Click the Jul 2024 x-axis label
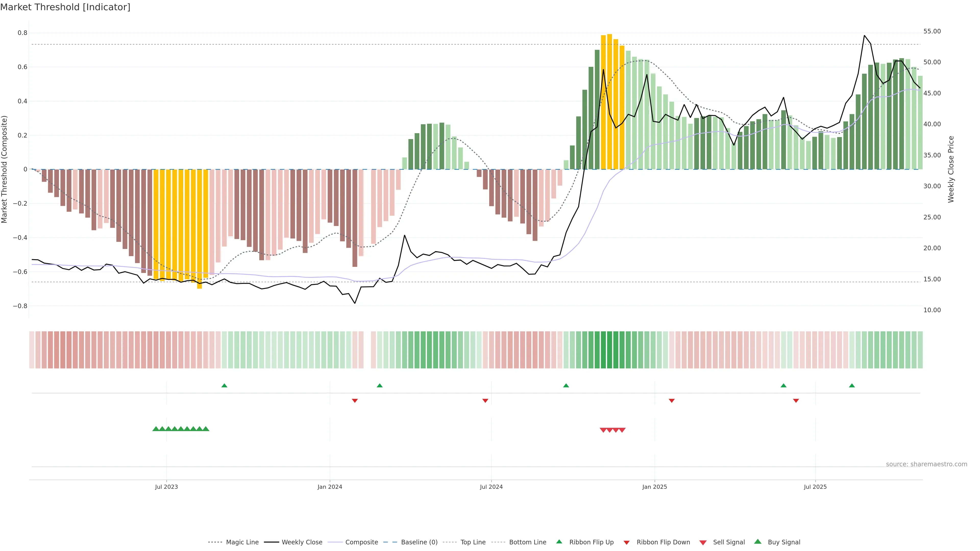This screenshot has height=551, width=980. click(x=491, y=487)
